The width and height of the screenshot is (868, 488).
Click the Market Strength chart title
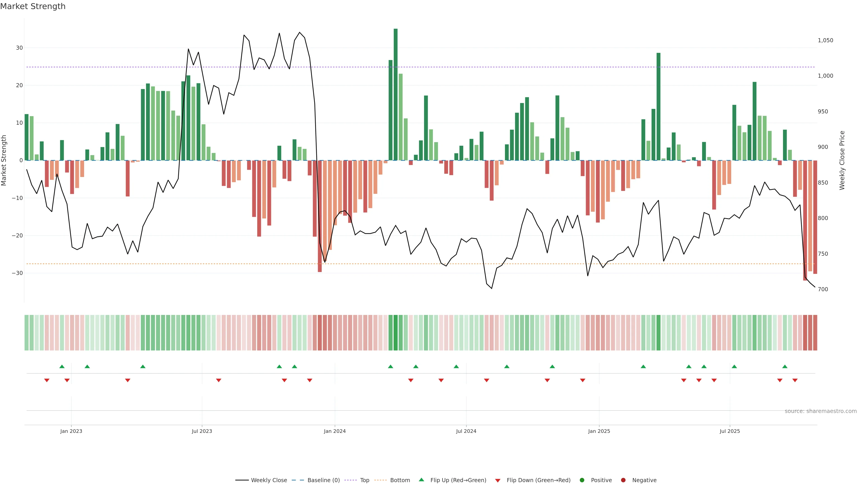click(33, 6)
